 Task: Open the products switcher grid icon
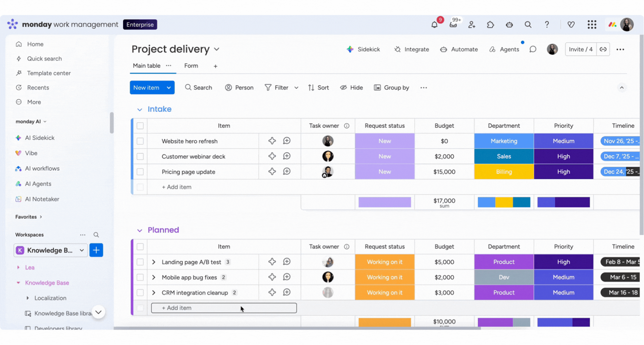pyautogui.click(x=592, y=25)
